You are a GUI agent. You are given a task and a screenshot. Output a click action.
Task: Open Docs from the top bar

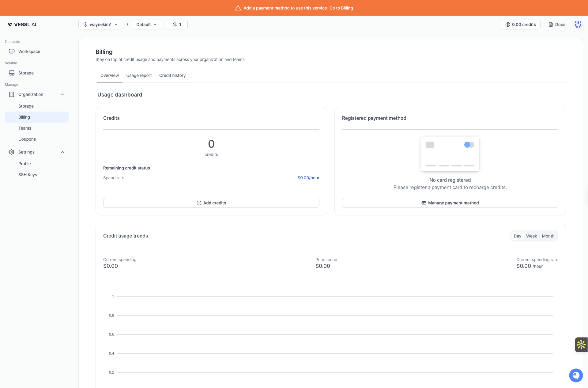tap(557, 25)
